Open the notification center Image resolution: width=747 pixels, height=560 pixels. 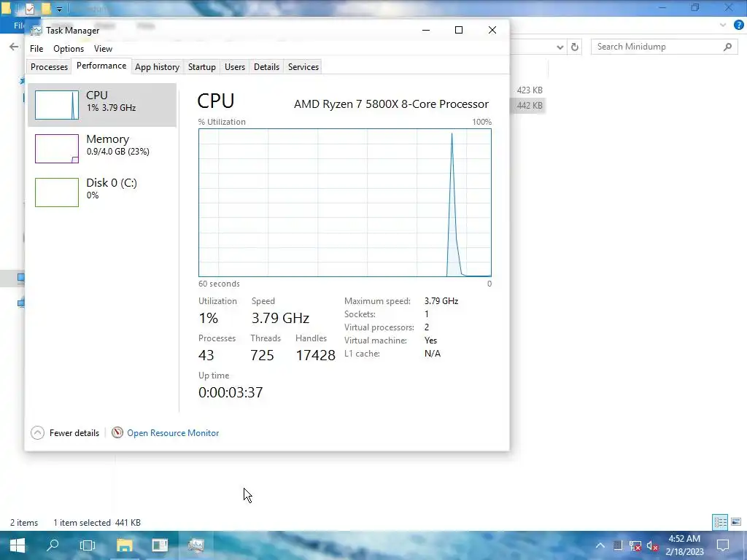tap(723, 545)
